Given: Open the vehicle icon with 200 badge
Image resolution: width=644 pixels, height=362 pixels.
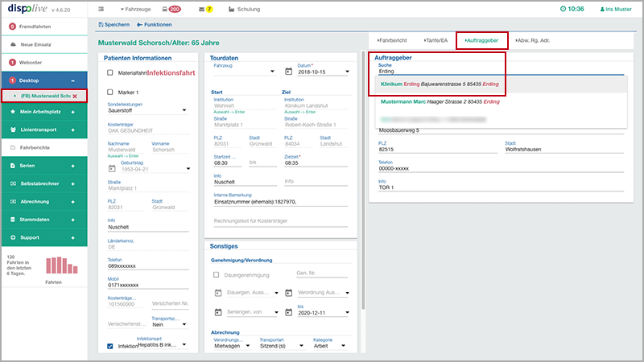Looking at the screenshot, I should coord(163,9).
